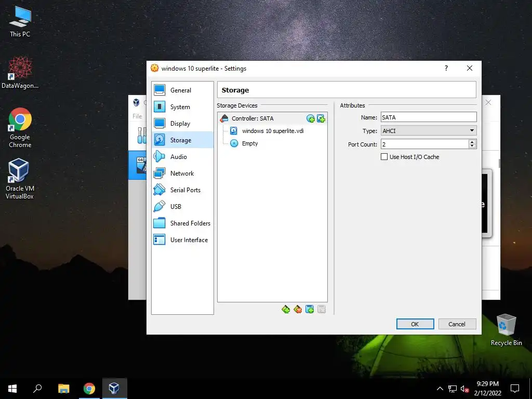The width and height of the screenshot is (532, 399).
Task: Click the network tray icon
Action: 453,389
